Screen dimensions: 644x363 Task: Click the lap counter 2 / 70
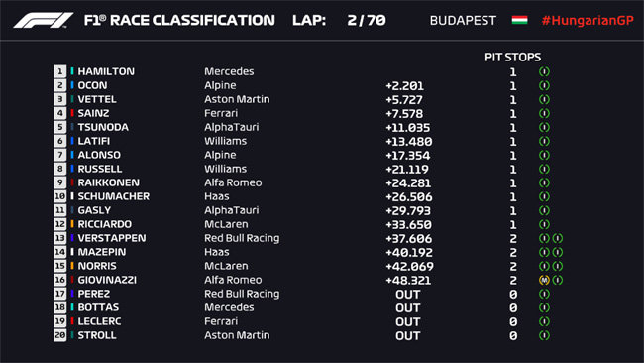pyautogui.click(x=367, y=20)
